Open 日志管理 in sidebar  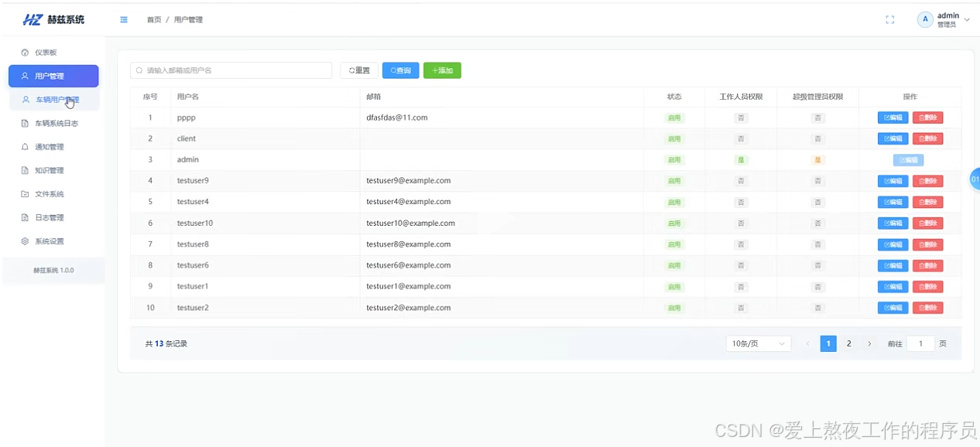point(53,217)
